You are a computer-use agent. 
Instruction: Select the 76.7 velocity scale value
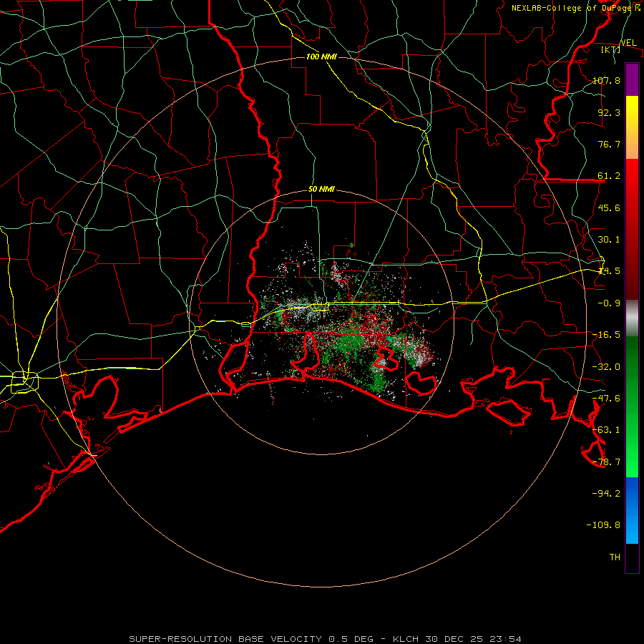pyautogui.click(x=610, y=144)
